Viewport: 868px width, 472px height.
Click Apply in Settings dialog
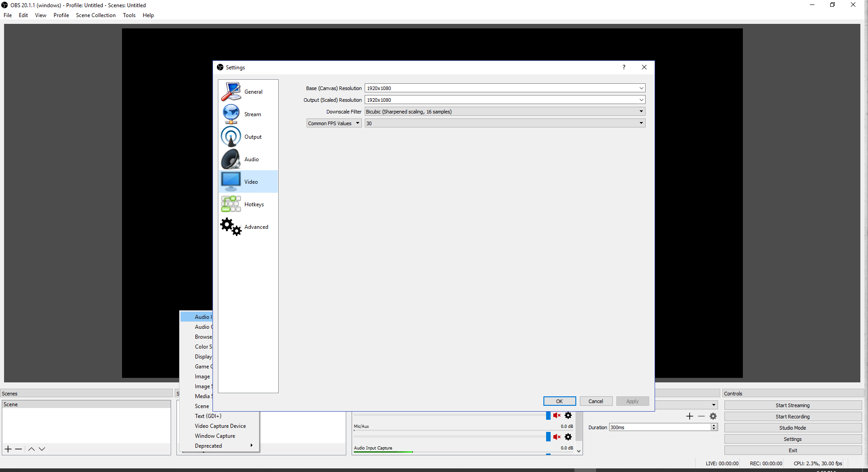tap(633, 401)
